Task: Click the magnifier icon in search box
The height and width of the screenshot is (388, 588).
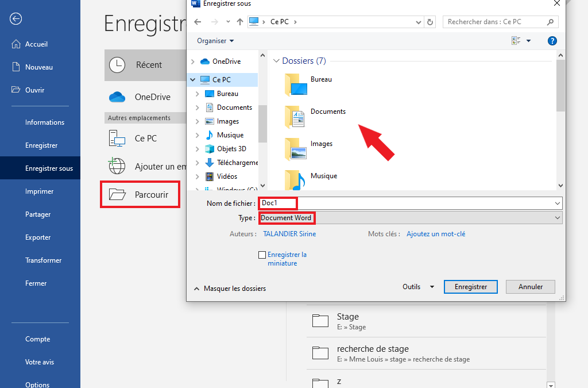Action: [550, 22]
